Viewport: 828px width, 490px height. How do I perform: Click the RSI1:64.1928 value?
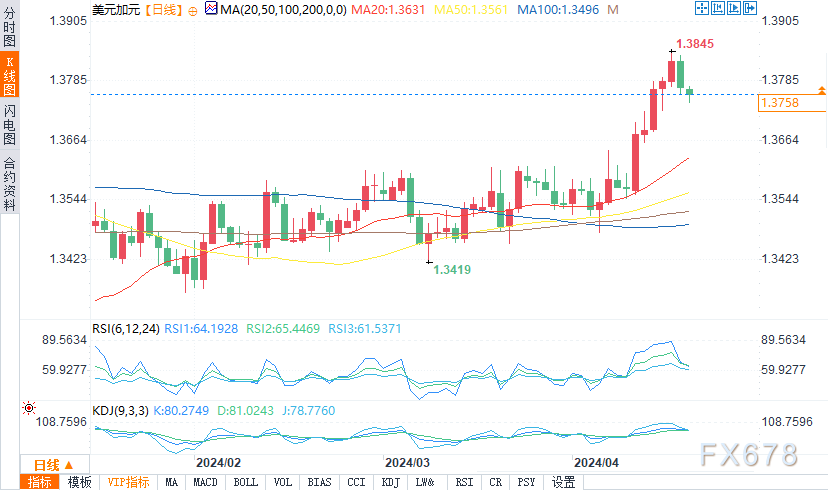(201, 329)
